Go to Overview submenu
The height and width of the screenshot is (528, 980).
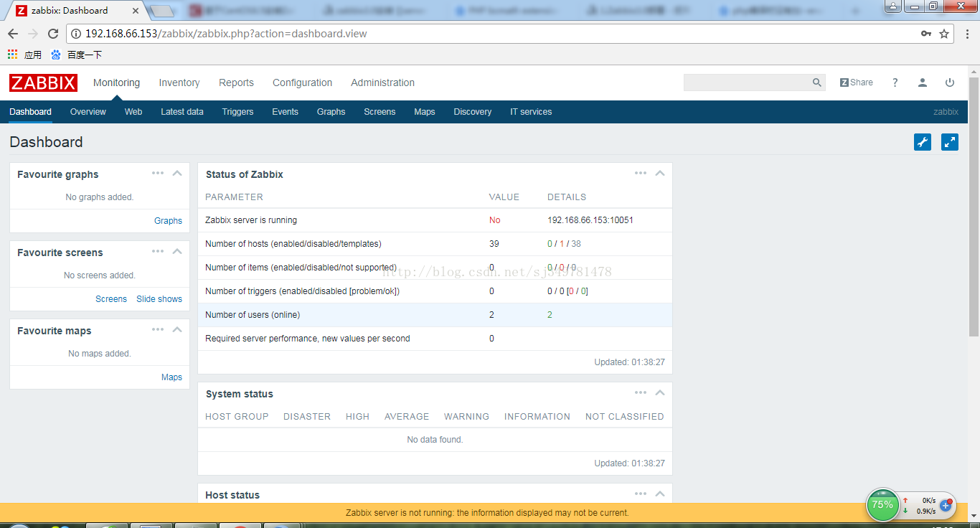[88, 112]
